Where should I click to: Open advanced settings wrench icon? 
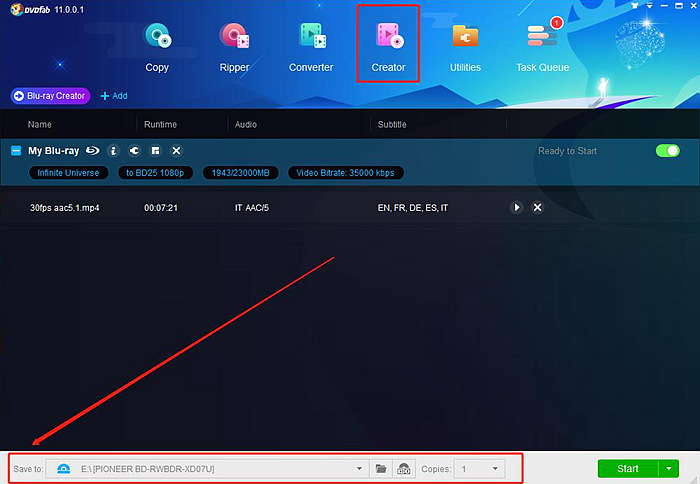point(134,151)
